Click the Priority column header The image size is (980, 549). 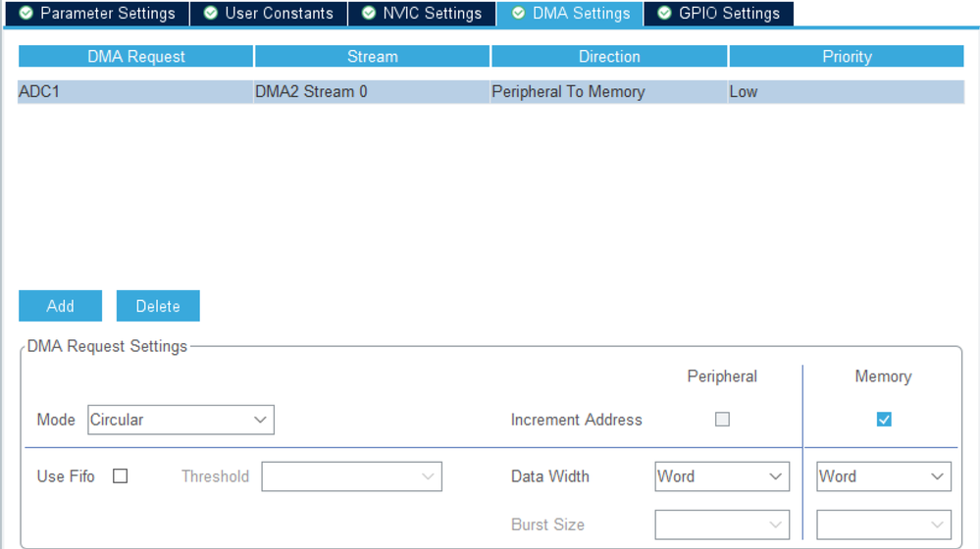coord(847,56)
